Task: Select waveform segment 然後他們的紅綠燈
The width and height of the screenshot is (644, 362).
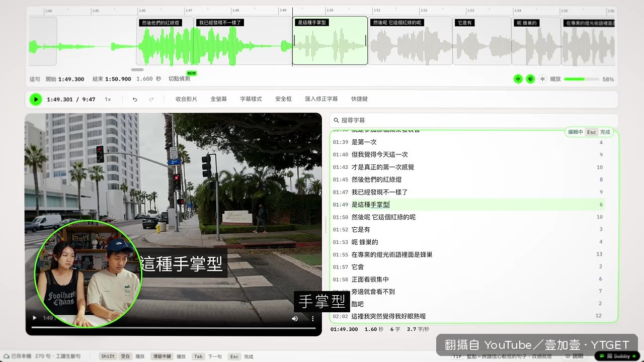Action: click(x=165, y=41)
